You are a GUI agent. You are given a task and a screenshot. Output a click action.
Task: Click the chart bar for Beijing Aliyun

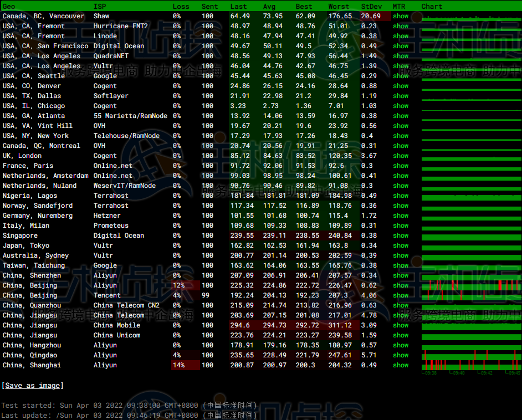point(470,285)
